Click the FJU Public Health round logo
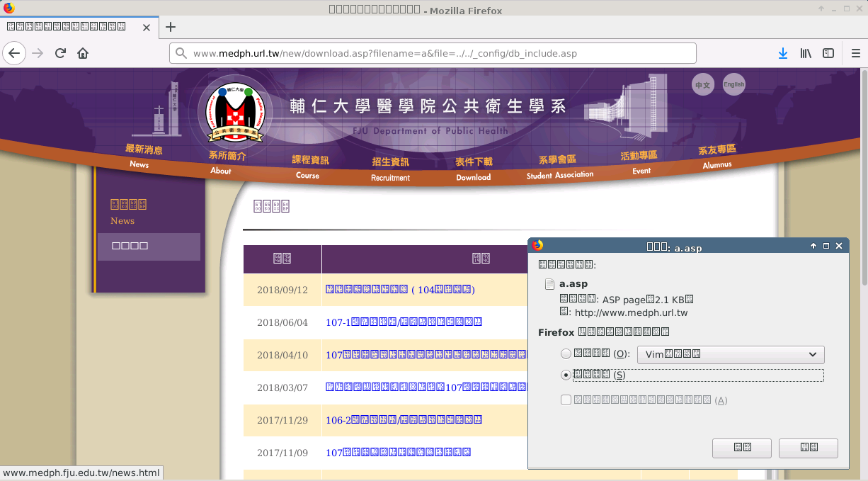The width and height of the screenshot is (868, 481). click(x=235, y=112)
